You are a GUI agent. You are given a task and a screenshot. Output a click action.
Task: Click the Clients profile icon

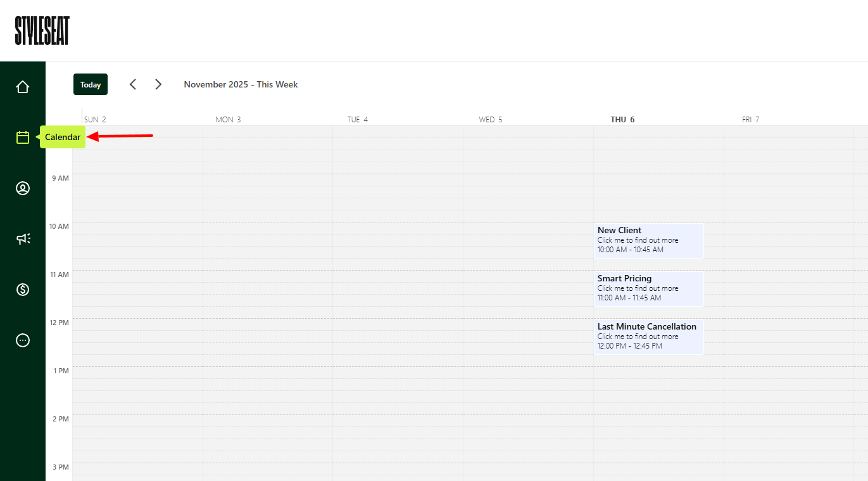[23, 188]
